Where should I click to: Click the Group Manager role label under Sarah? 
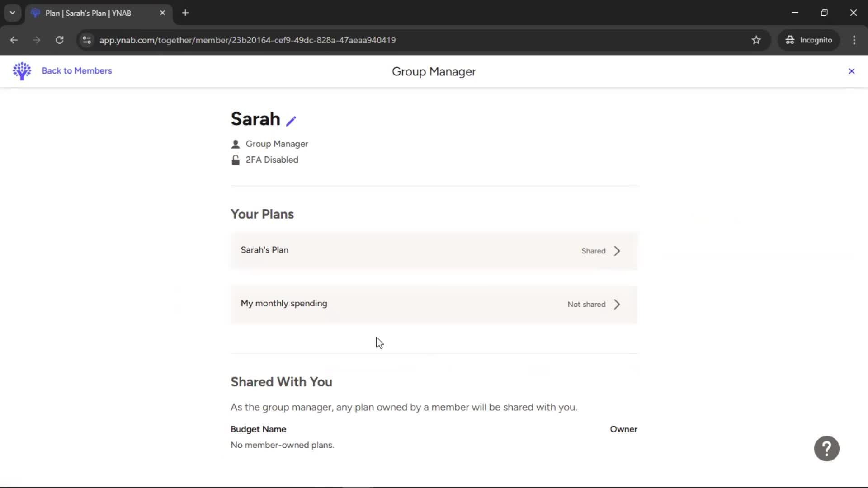coord(277,144)
